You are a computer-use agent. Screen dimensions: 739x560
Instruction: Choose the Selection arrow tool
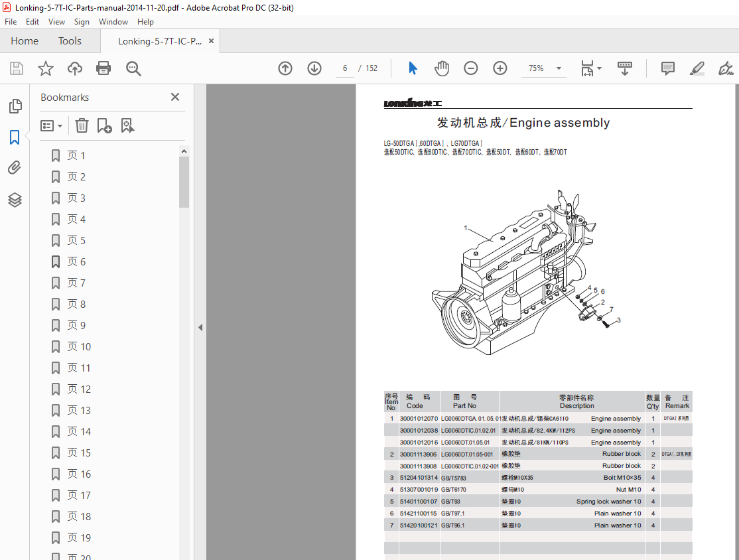[x=413, y=68]
